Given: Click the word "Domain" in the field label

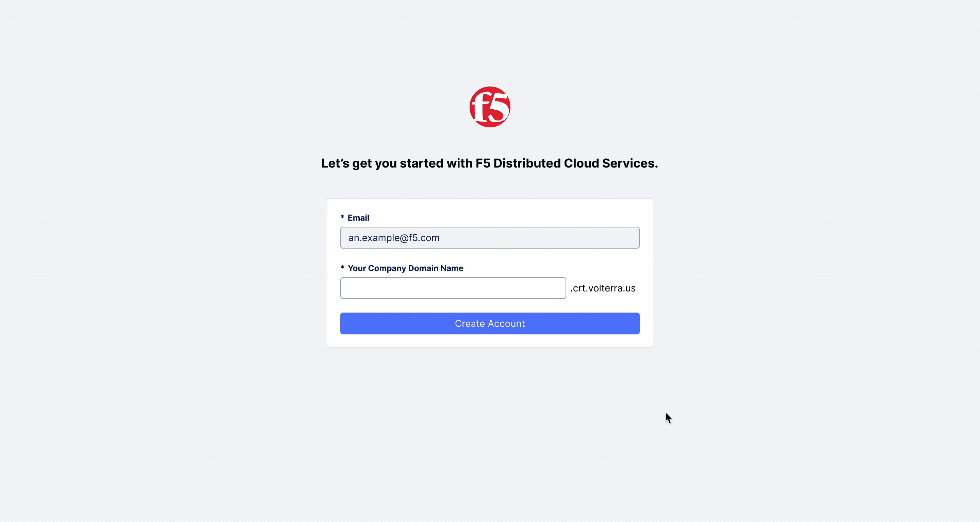Looking at the screenshot, I should point(423,268).
